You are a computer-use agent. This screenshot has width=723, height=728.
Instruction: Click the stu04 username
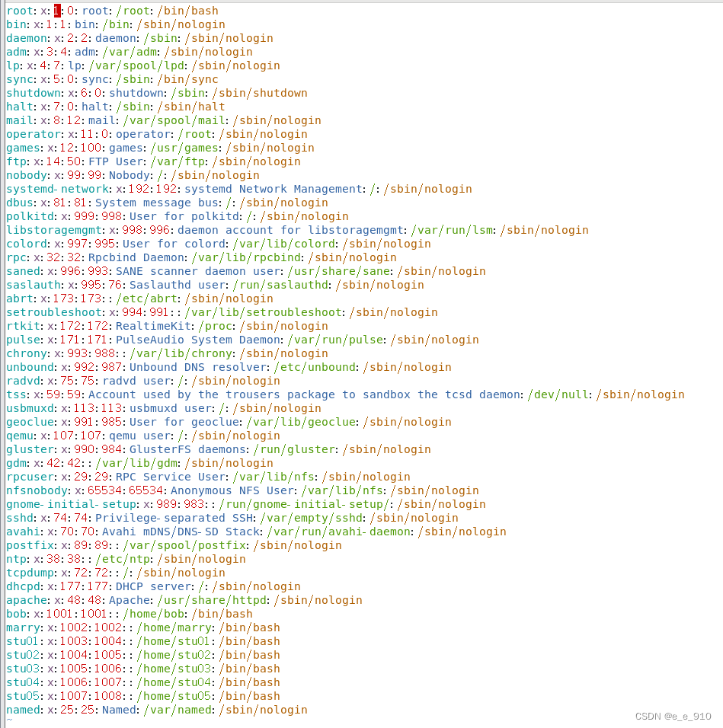click(23, 682)
